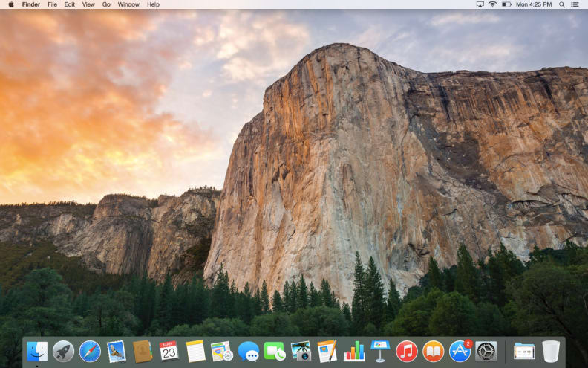Open the folder stack in Dock

524,352
